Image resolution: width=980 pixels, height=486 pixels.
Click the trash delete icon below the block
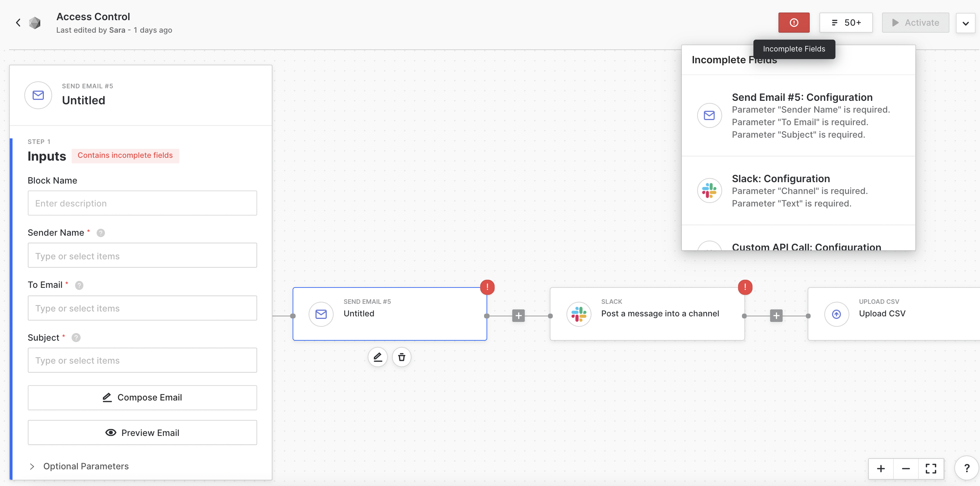coord(401,357)
